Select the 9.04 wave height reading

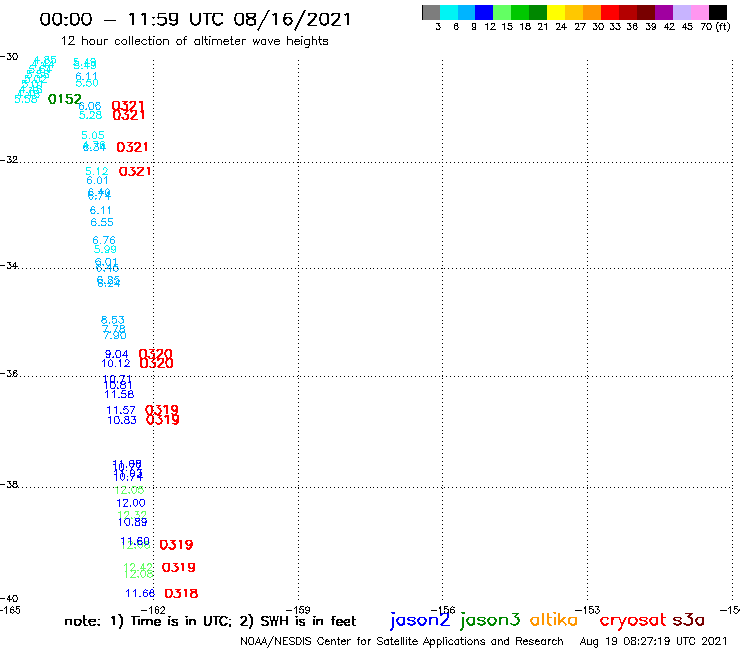click(x=117, y=354)
